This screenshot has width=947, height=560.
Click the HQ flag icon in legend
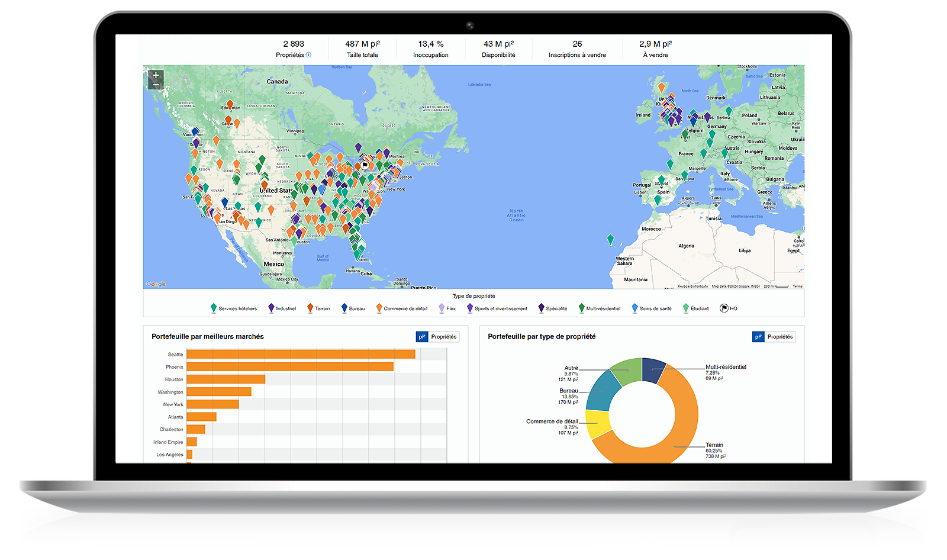tap(724, 308)
